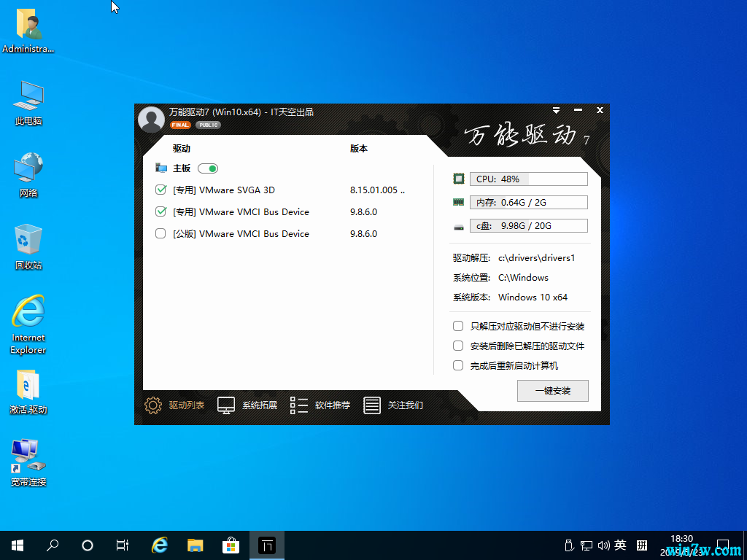
Task: Switch to 关注我们 tab
Action: [x=393, y=405]
